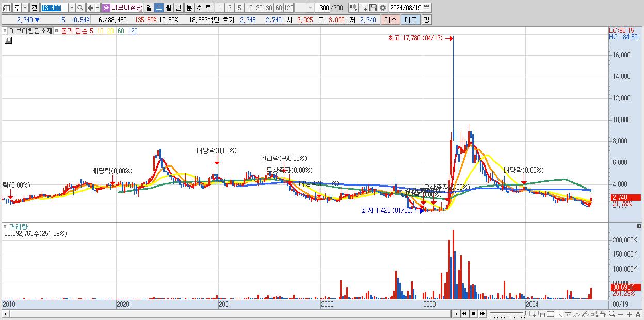
Task: Open the custom interval dropdown after 120
Action: (310, 8)
